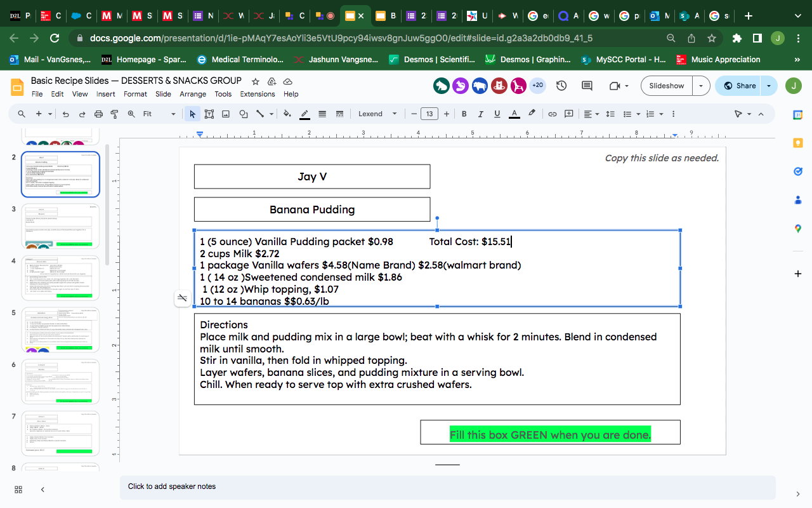Open the Help menu
This screenshot has width=812, height=508.
291,94
